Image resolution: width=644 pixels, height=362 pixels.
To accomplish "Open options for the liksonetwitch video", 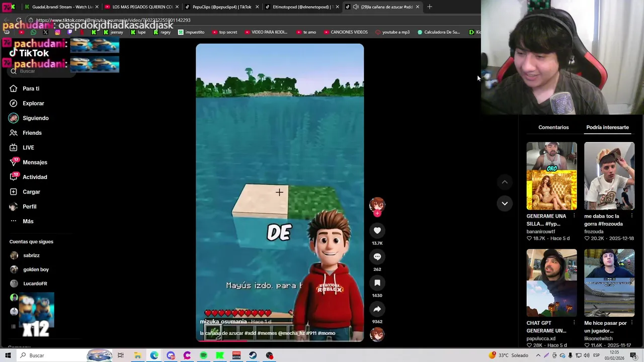I will pyautogui.click(x=632, y=323).
